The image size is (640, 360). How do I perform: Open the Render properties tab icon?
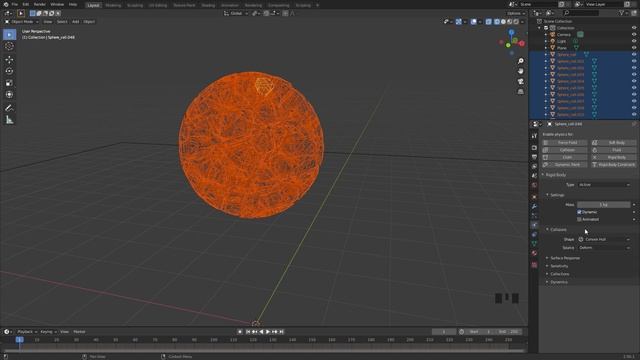click(534, 148)
